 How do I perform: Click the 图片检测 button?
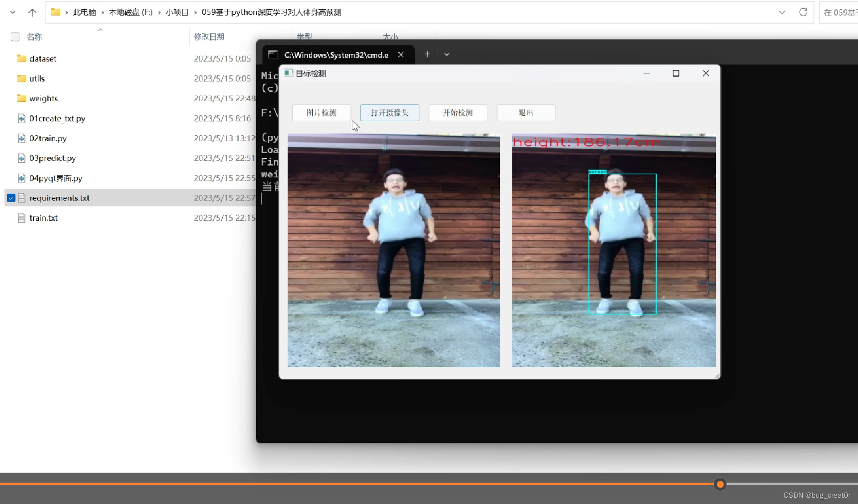pos(321,113)
